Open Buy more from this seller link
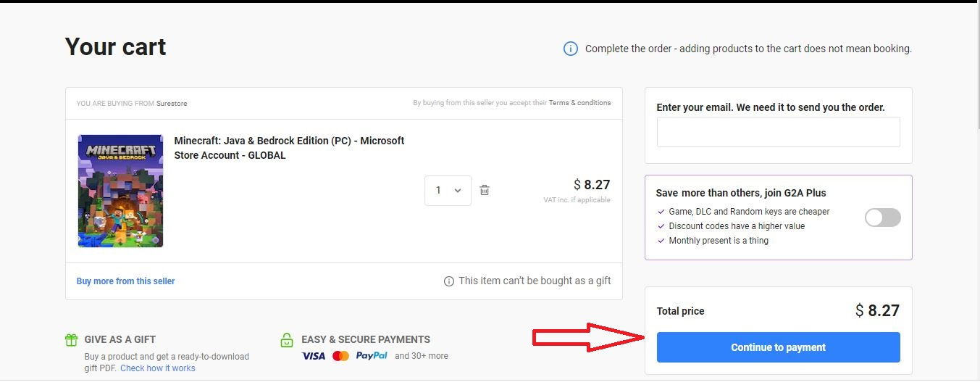The image size is (980, 385). coord(126,281)
